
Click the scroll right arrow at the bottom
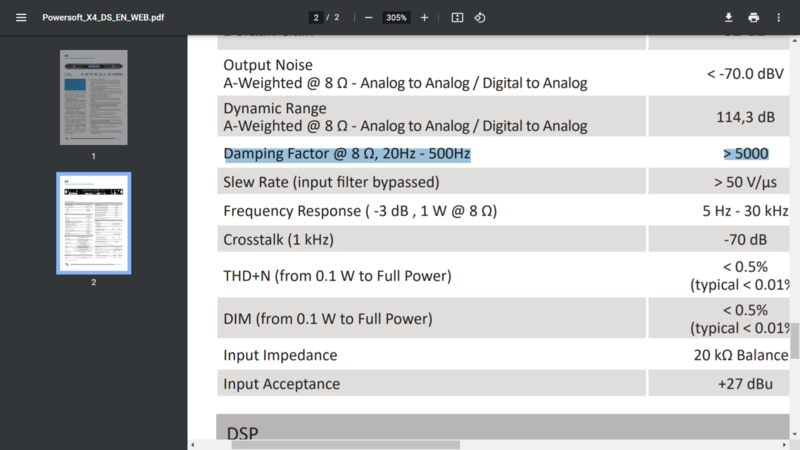click(x=784, y=444)
